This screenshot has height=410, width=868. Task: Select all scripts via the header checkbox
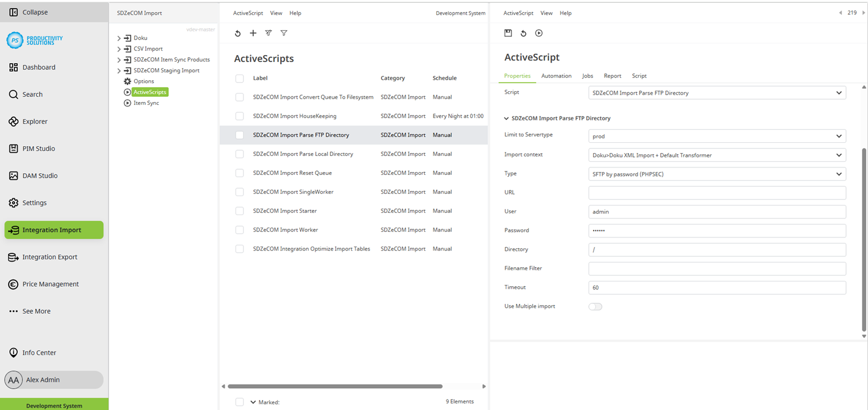click(x=239, y=79)
